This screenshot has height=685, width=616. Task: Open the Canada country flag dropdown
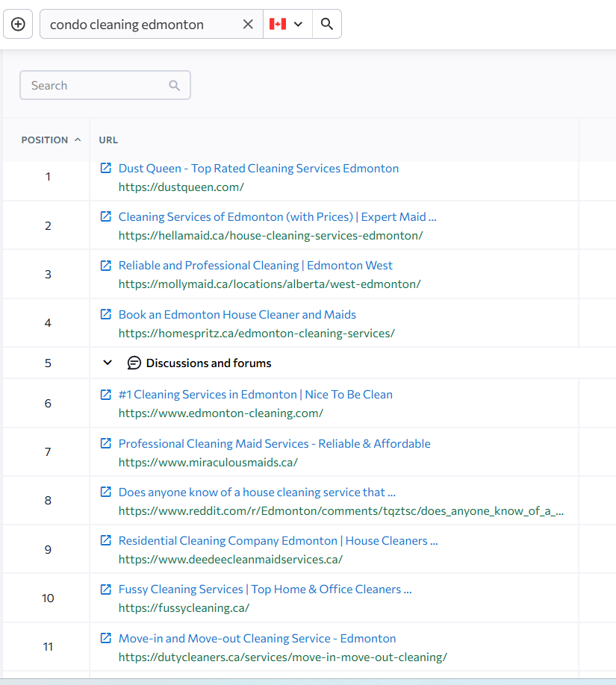pyautogui.click(x=287, y=24)
